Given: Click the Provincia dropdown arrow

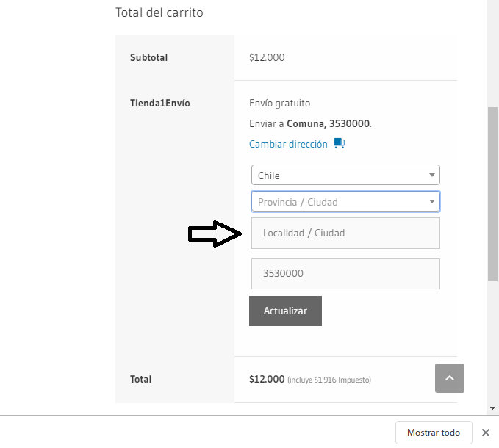Looking at the screenshot, I should pos(432,201).
